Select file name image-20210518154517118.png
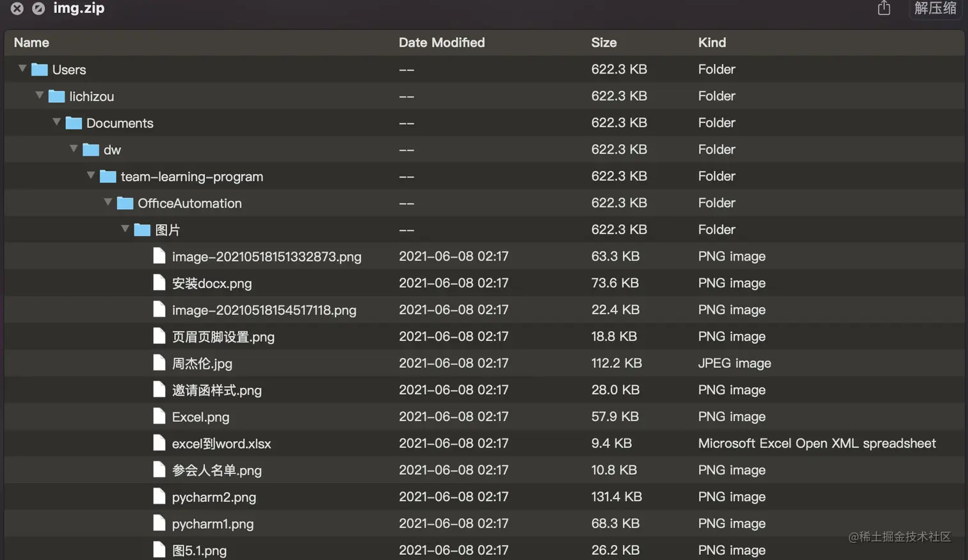968x560 pixels. pos(264,310)
